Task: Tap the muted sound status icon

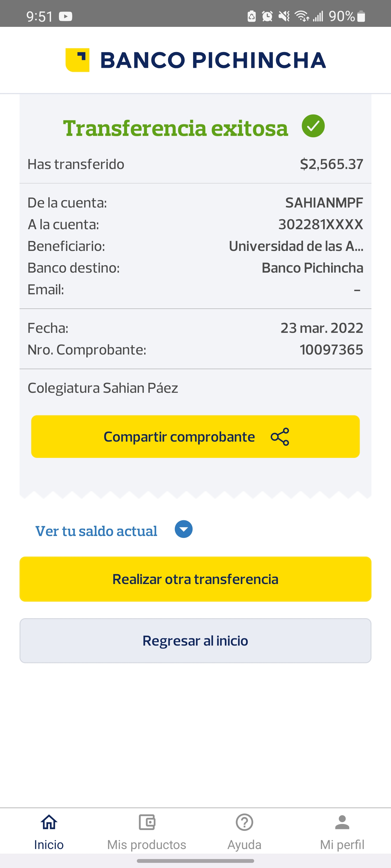Action: (284, 16)
